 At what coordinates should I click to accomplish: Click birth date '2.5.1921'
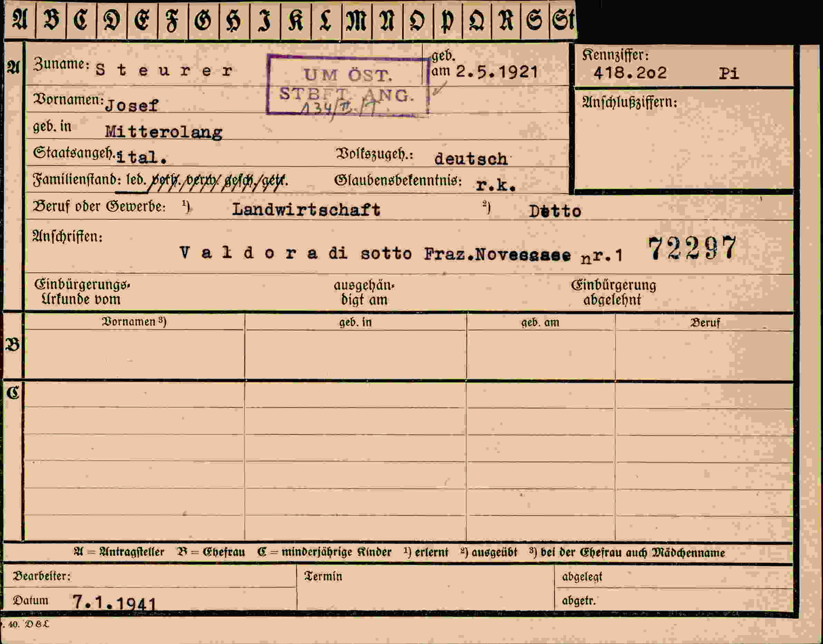497,72
